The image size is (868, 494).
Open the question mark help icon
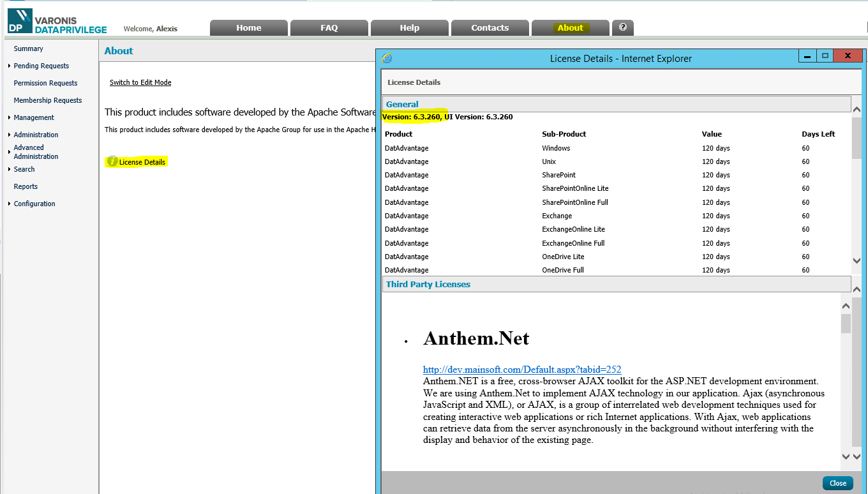pos(622,27)
